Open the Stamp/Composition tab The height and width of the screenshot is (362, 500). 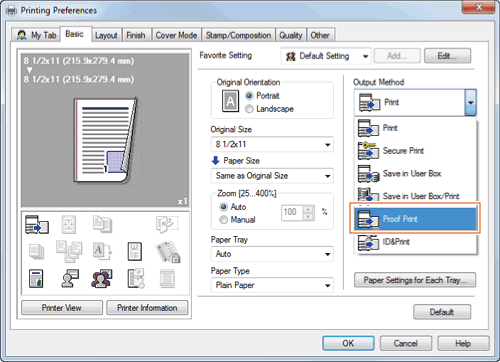click(238, 35)
